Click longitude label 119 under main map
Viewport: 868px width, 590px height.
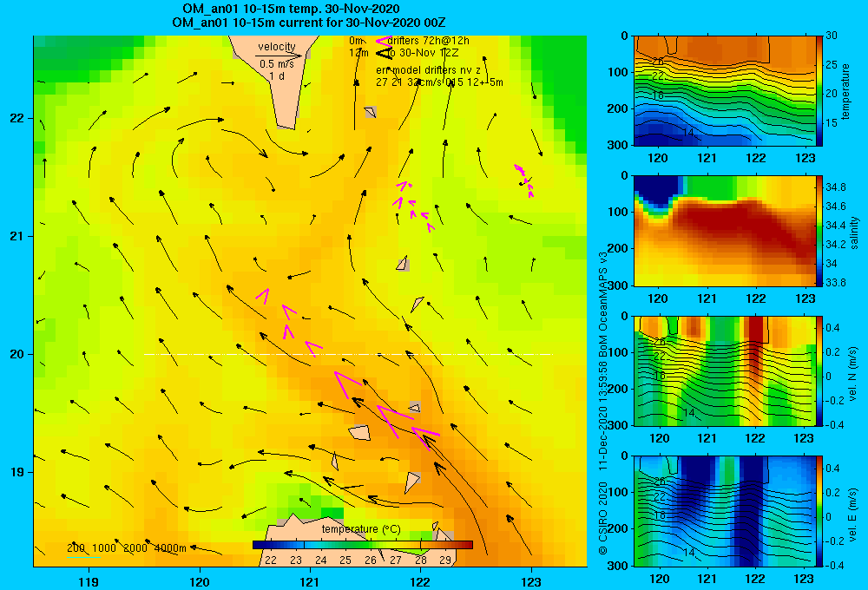pos(89,581)
